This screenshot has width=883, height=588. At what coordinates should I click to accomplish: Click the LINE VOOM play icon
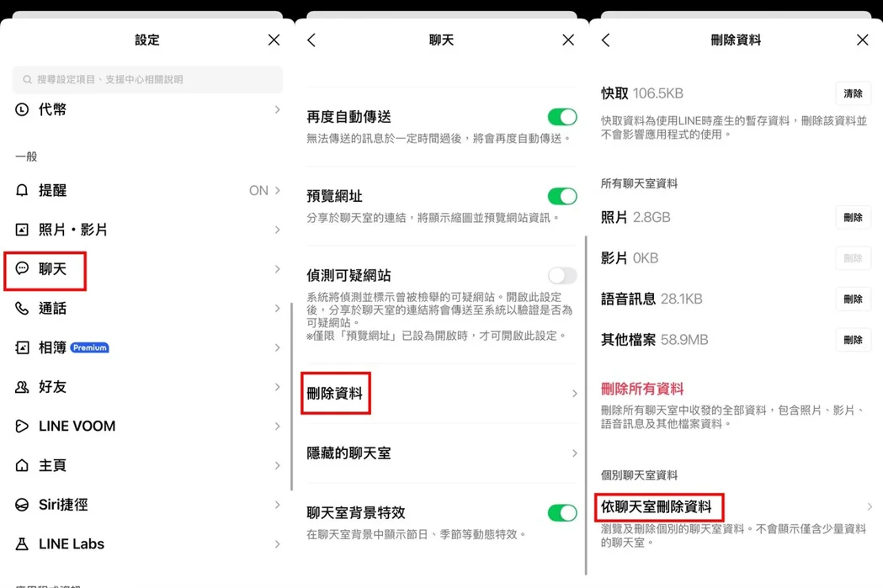[21, 426]
